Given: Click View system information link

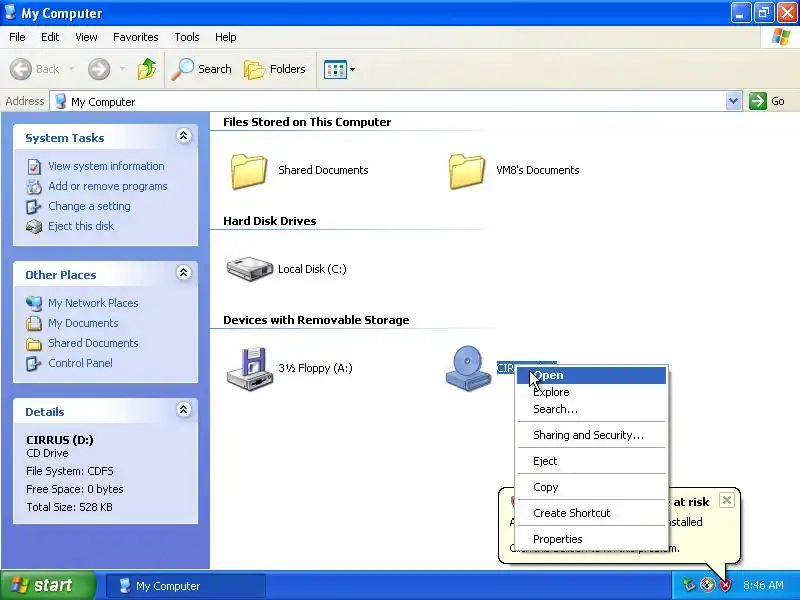Looking at the screenshot, I should (106, 166).
